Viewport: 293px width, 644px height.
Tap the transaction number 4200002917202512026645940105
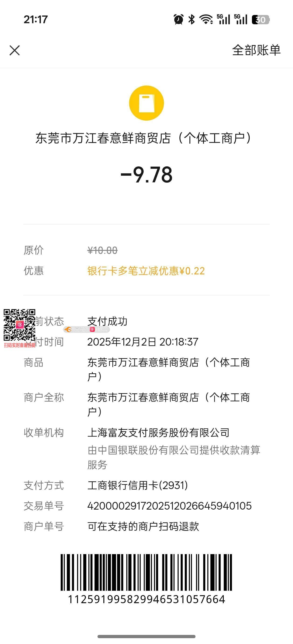[x=170, y=506]
